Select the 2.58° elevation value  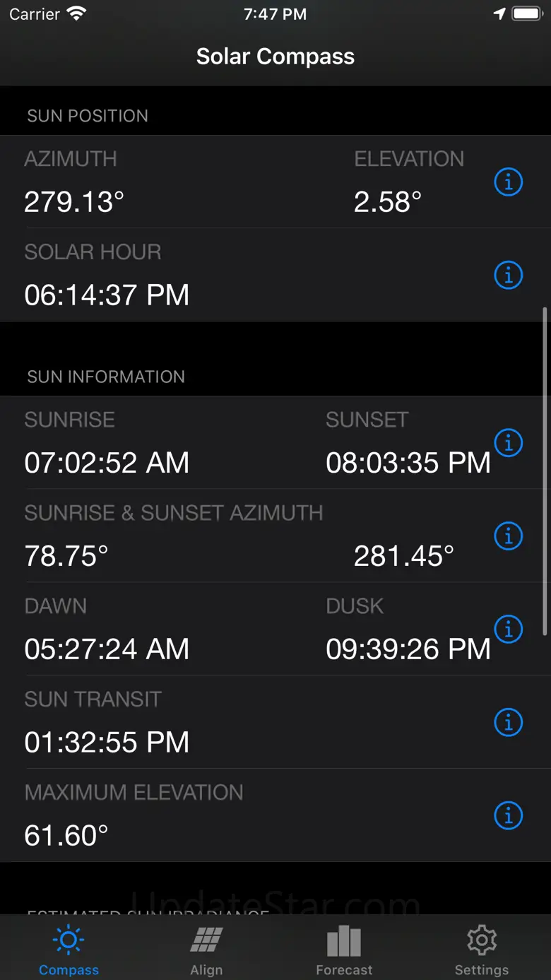point(388,202)
